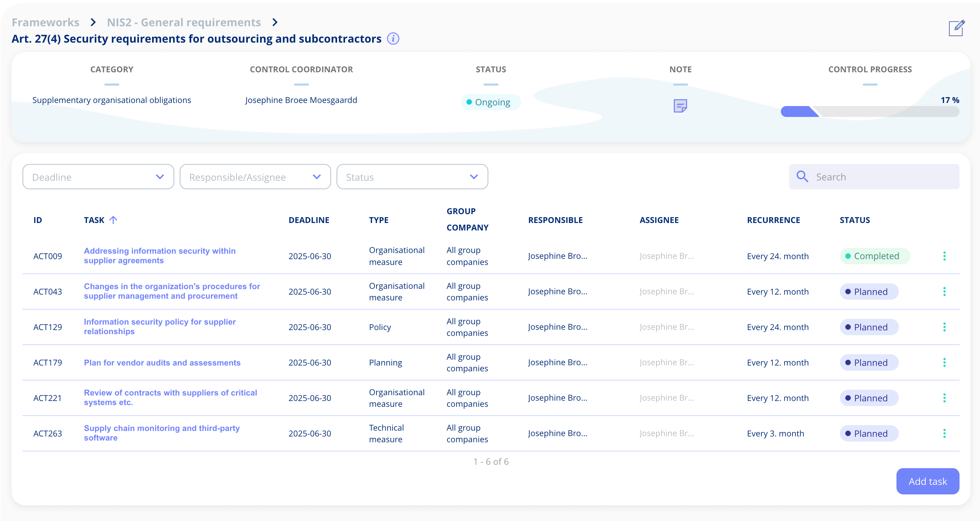Sort by the ASSIGNEE column header
This screenshot has width=980, height=521.
659,220
